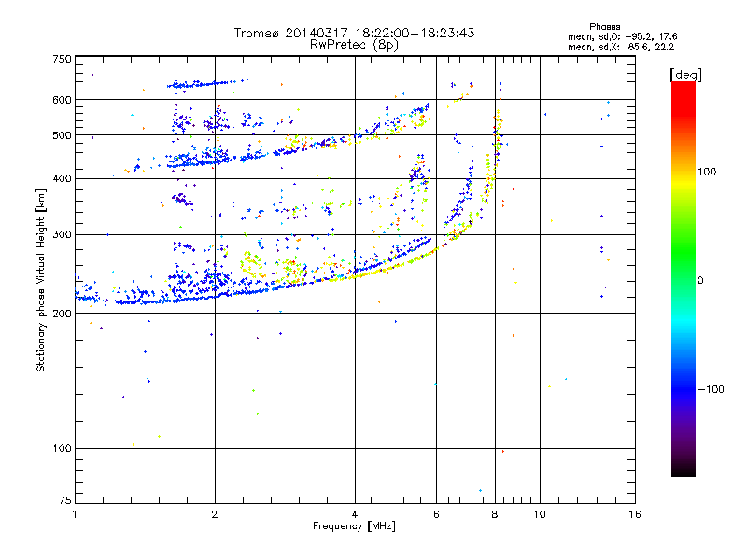Screen dimensions: 747x560
Task: Click the y-axis label '75'
Action: click(x=65, y=500)
